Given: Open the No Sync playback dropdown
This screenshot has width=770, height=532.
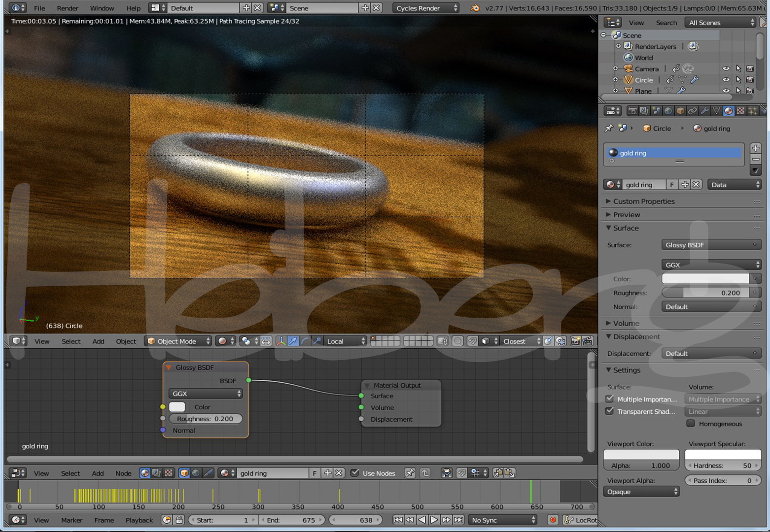Looking at the screenshot, I should click(502, 520).
